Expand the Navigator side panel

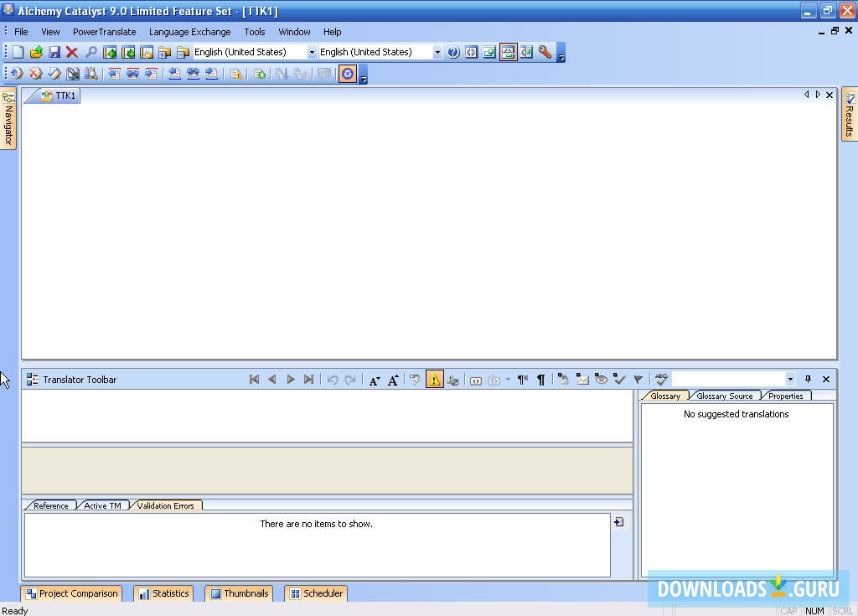[x=8, y=117]
